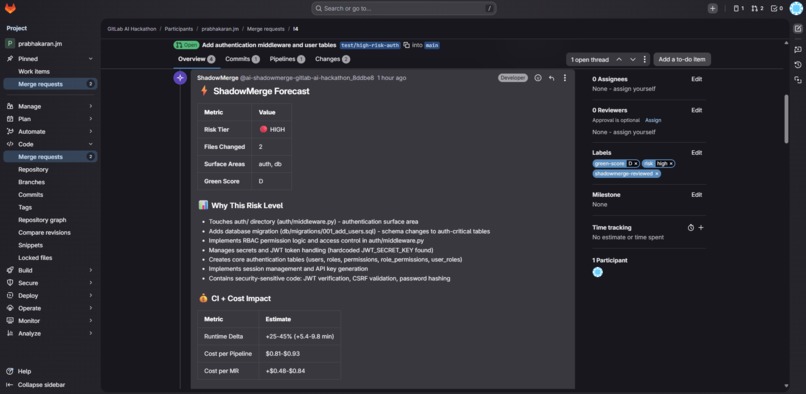Viewport: 806px width, 394px height.
Task: Collapse the Code section
Action: (50, 144)
